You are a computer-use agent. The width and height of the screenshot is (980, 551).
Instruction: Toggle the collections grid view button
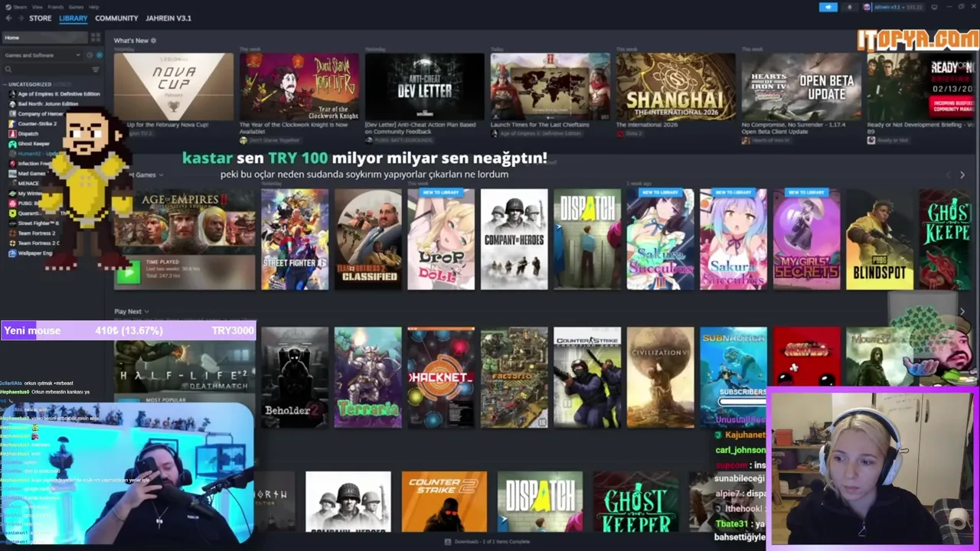coord(96,37)
